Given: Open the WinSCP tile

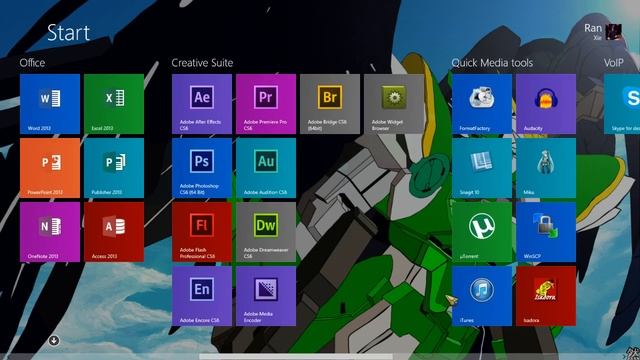Looking at the screenshot, I should 546,232.
